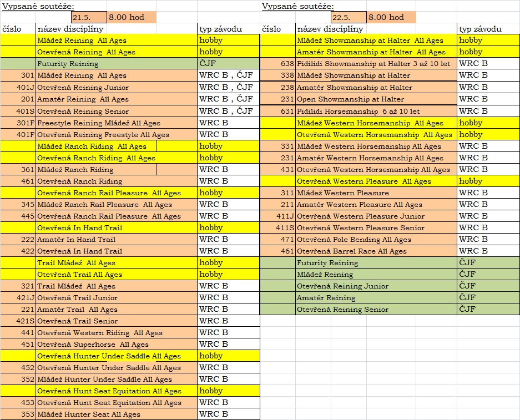Click number cell 401S
520x420 pixels.
click(x=18, y=111)
